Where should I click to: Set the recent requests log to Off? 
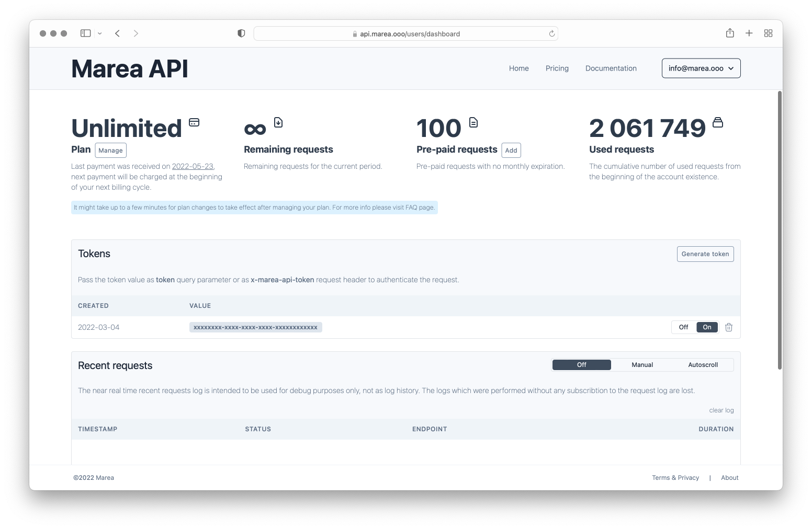click(582, 365)
